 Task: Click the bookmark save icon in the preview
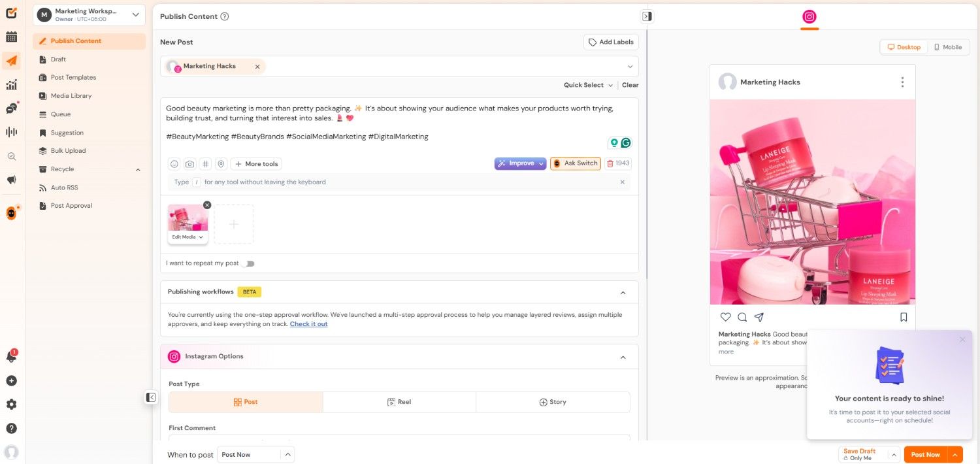[x=904, y=317]
